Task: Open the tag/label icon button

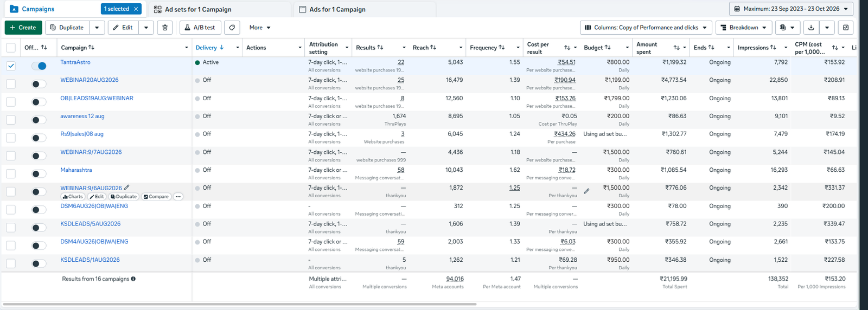Action: pyautogui.click(x=232, y=28)
